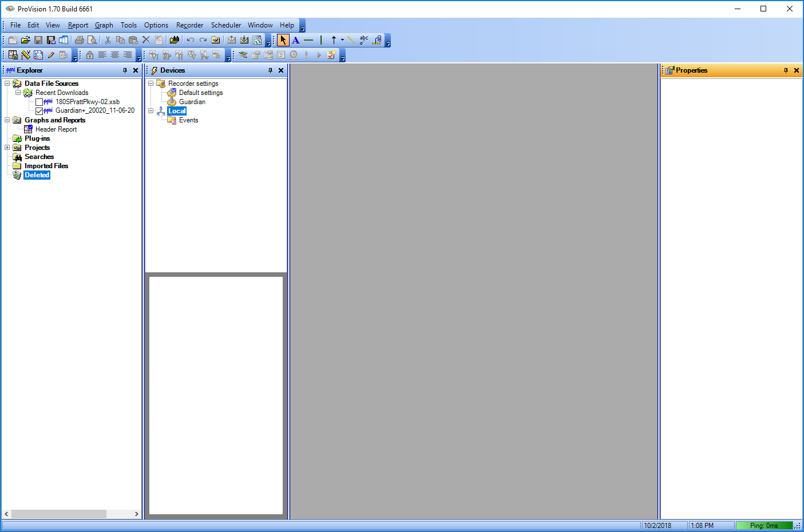
Task: Click the Paste toolbar icon
Action: click(x=133, y=40)
